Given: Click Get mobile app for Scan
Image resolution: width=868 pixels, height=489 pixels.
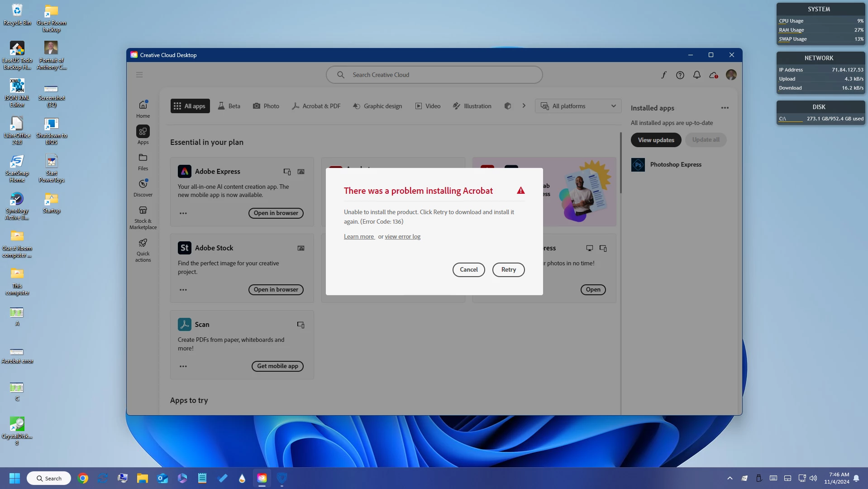Looking at the screenshot, I should click(x=277, y=366).
